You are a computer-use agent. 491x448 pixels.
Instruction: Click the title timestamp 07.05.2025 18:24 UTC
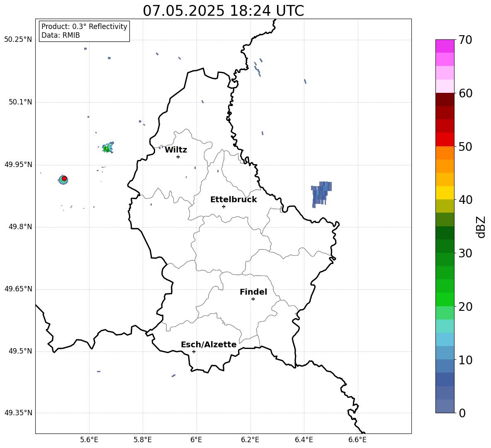pyautogui.click(x=223, y=11)
